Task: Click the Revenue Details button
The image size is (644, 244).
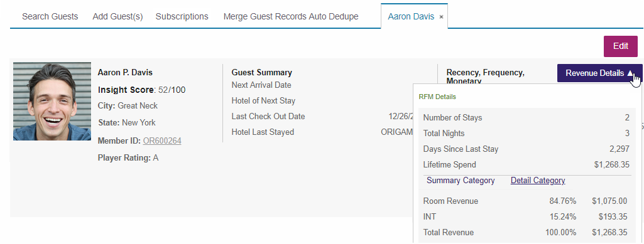Action: pyautogui.click(x=599, y=73)
